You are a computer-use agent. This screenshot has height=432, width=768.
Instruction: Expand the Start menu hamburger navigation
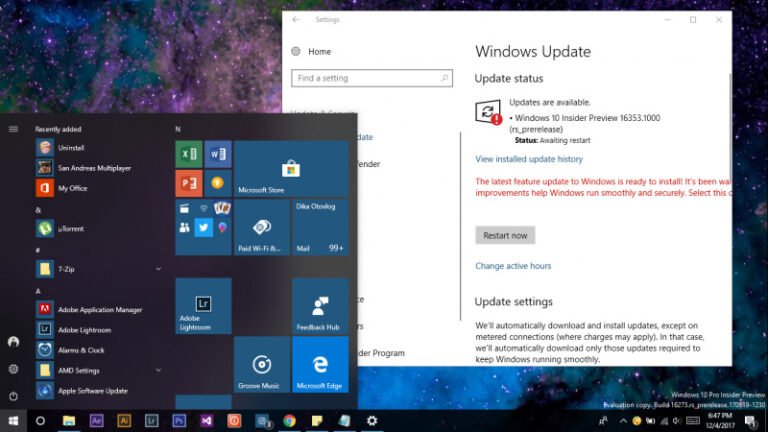13,129
